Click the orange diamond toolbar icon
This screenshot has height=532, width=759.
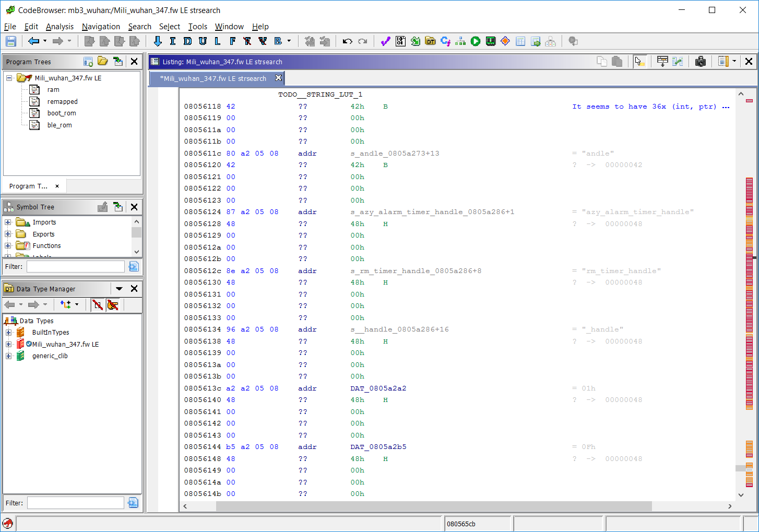pos(505,41)
